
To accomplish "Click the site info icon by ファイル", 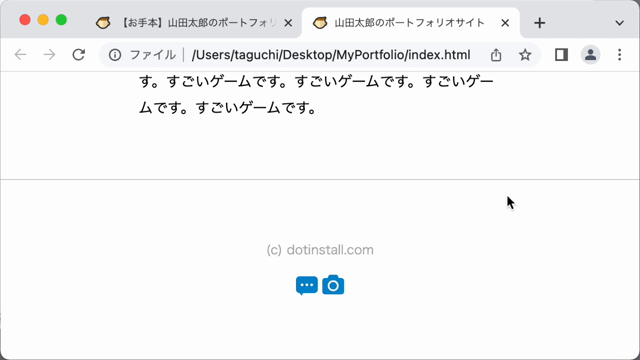I will pos(115,55).
